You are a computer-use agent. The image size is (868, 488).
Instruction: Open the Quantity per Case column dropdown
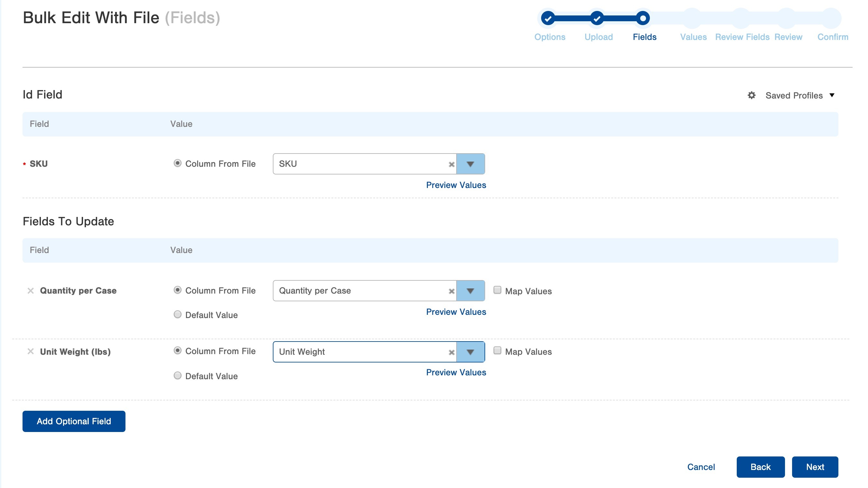click(470, 291)
